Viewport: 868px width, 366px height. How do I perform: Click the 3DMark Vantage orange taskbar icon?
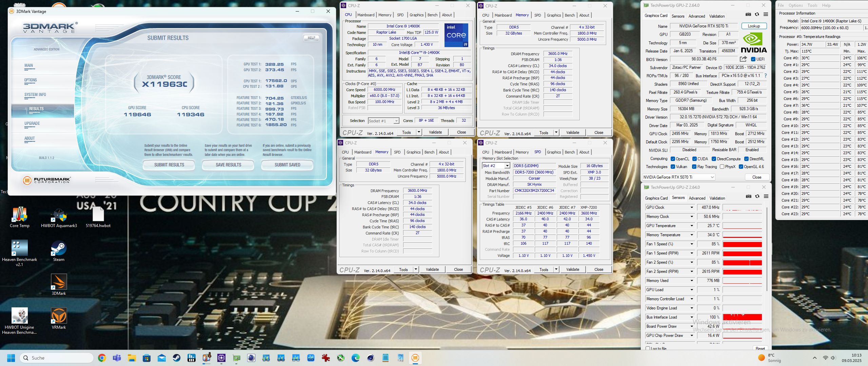pos(415,358)
